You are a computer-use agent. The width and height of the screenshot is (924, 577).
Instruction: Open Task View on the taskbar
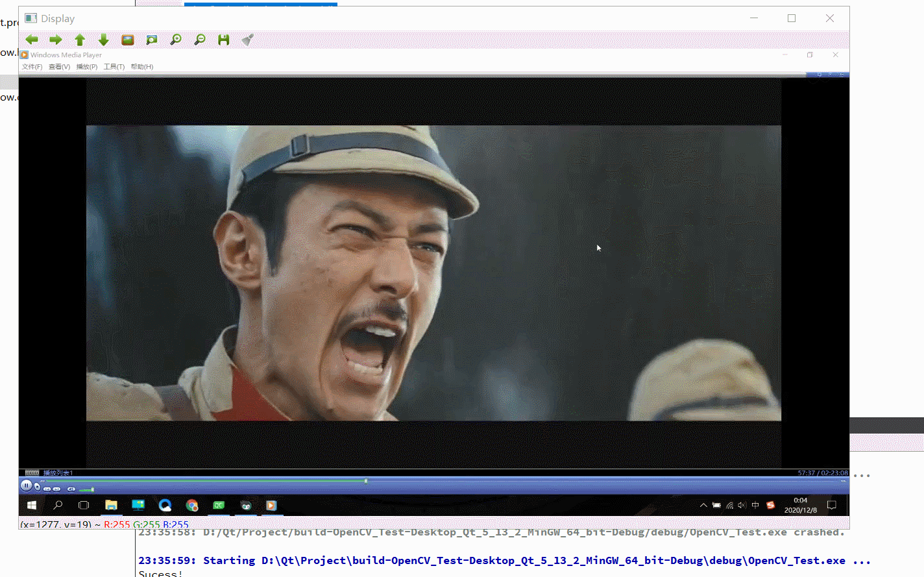click(84, 505)
